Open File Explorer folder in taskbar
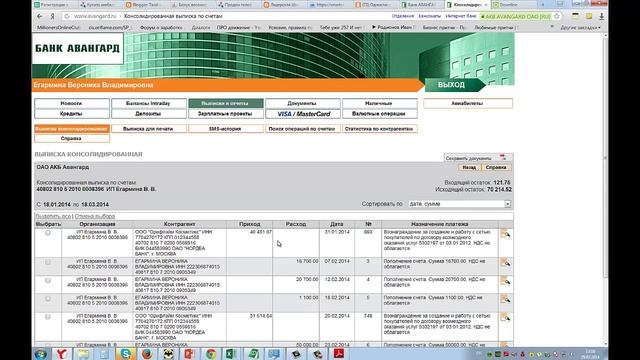Viewport: 640px width, 360px height. click(x=83, y=354)
